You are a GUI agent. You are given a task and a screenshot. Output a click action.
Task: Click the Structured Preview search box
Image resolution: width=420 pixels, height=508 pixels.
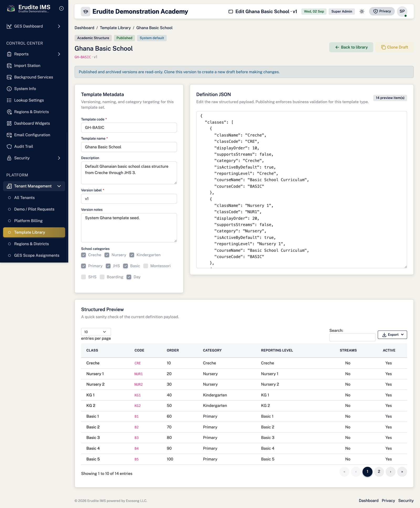click(352, 337)
